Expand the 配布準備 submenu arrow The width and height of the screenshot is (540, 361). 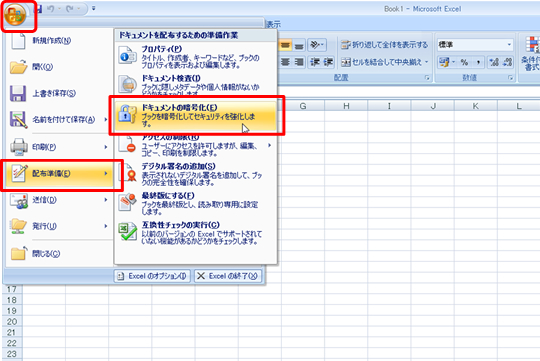106,173
